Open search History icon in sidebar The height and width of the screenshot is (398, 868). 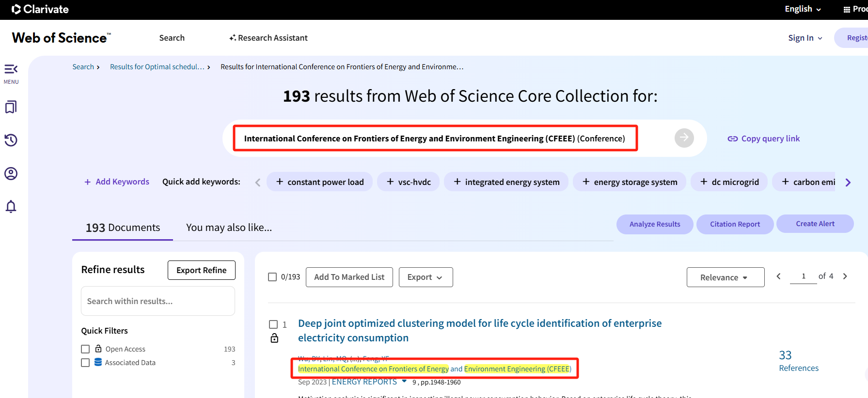[x=11, y=140]
